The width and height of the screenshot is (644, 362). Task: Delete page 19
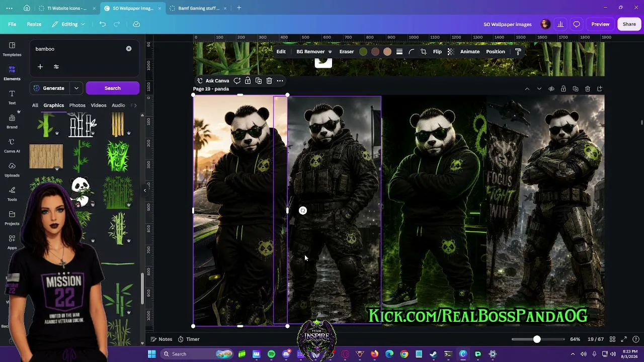(588, 89)
